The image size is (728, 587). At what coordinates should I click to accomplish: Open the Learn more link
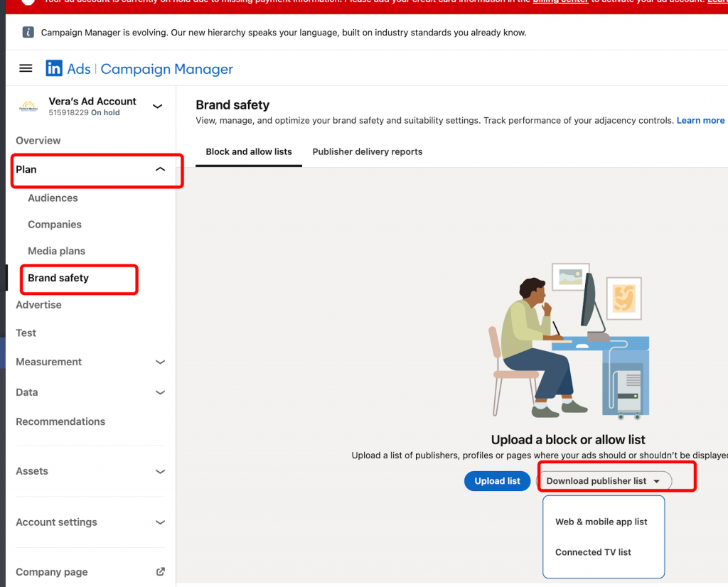[700, 121]
